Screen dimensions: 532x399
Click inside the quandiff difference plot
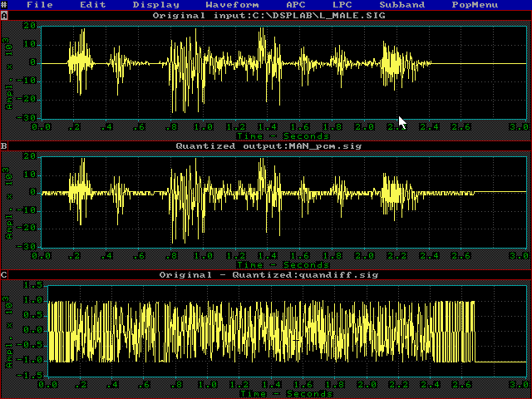[287, 331]
